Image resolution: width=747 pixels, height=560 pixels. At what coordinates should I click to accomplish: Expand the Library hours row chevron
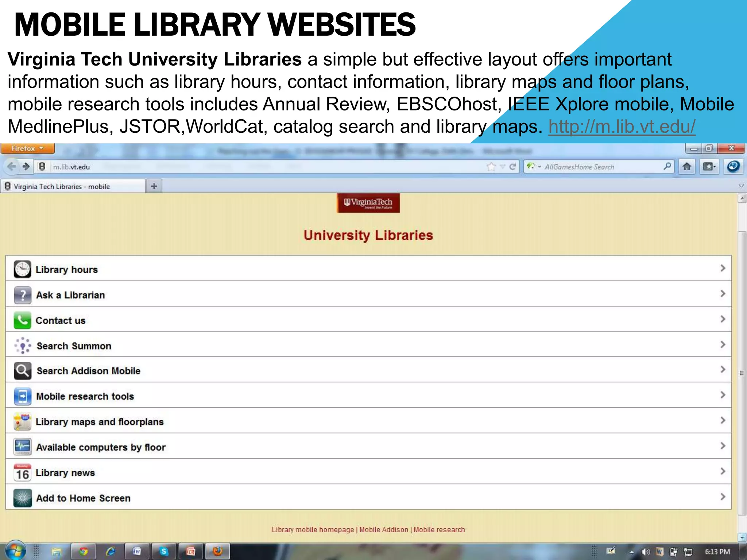tap(723, 268)
